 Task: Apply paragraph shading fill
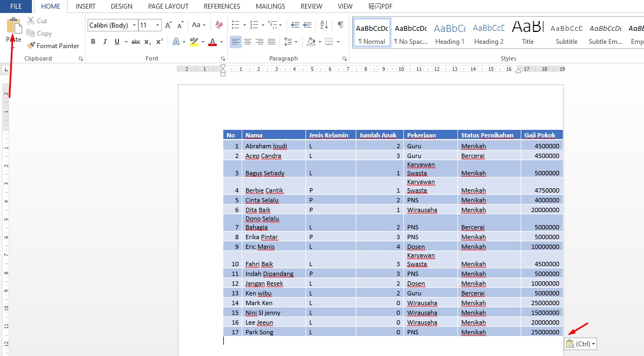coord(311,42)
